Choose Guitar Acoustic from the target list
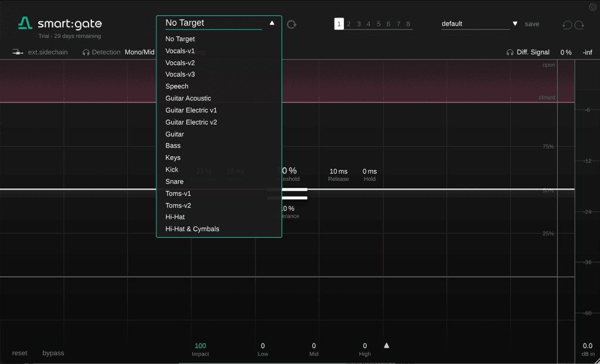Image resolution: width=600 pixels, height=364 pixels. [x=188, y=98]
